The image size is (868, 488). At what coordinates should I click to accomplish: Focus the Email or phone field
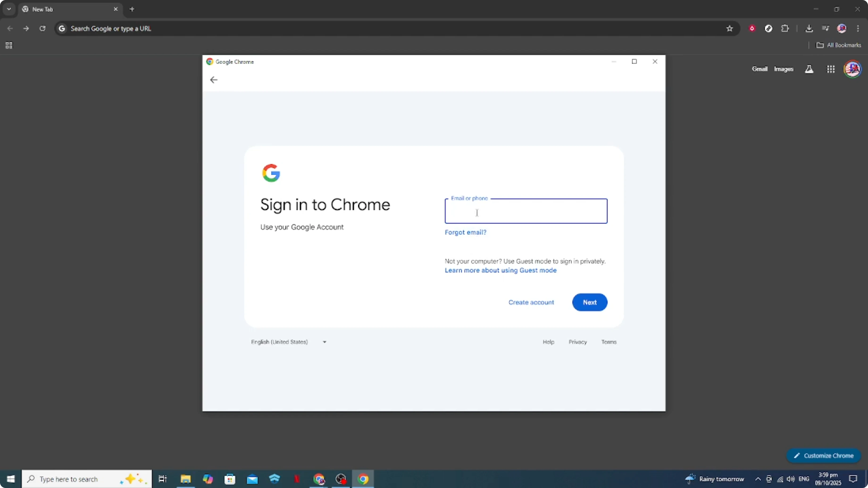[x=526, y=211]
